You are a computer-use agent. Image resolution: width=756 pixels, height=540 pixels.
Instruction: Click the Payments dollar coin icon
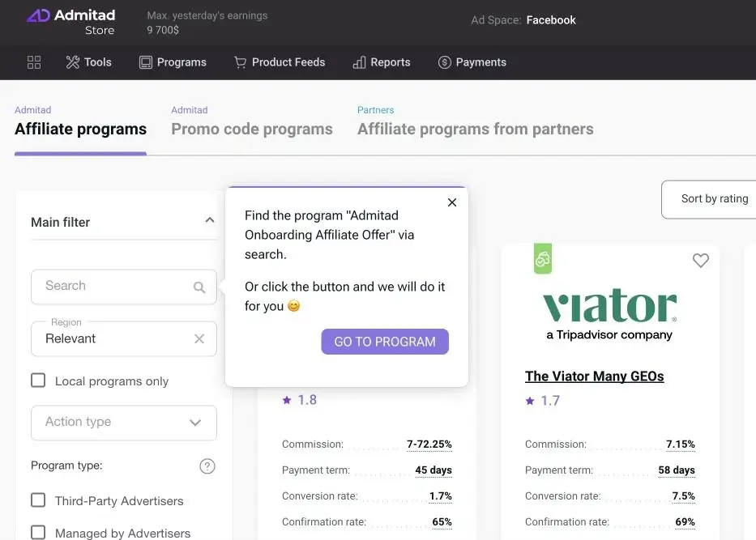[445, 62]
